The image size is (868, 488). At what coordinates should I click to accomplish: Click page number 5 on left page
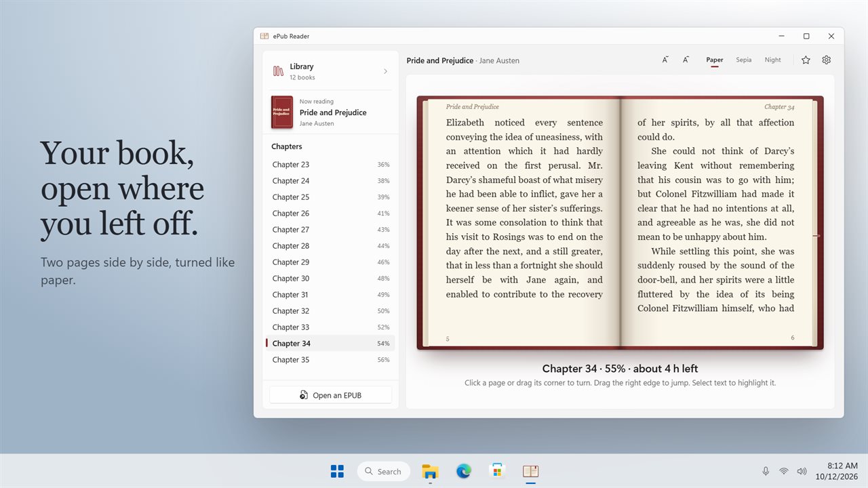click(x=448, y=338)
